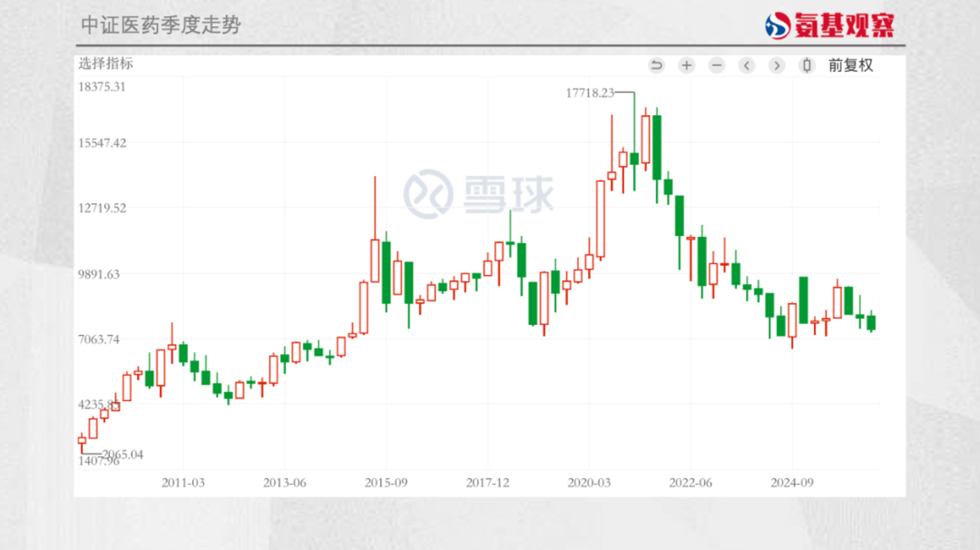The image size is (980, 550).
Task: Click the 2022-06 date label
Action: (x=691, y=483)
